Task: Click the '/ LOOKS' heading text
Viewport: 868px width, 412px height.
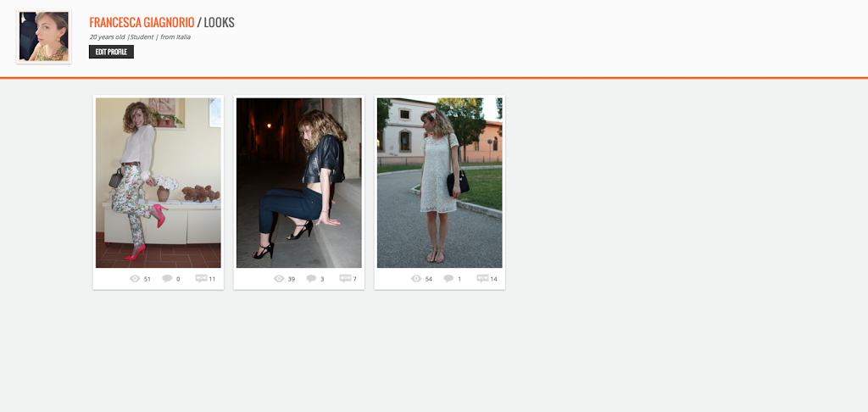Action: tap(216, 23)
